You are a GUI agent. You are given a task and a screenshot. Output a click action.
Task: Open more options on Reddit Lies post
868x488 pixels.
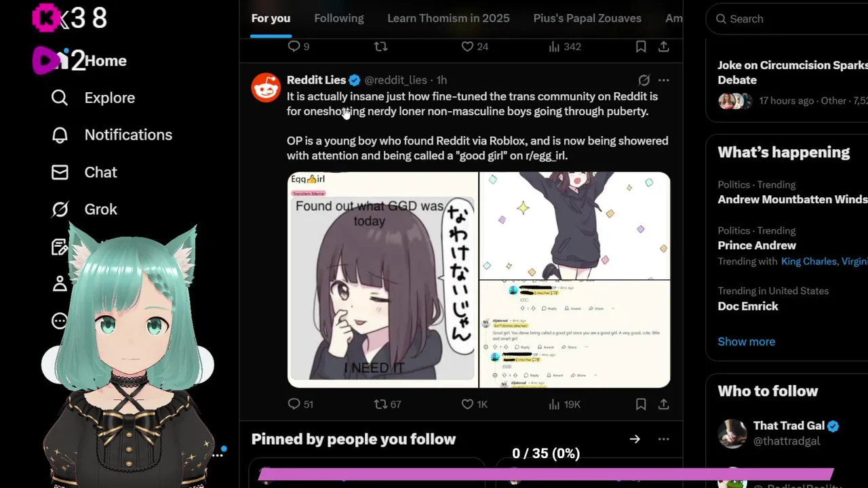pos(664,80)
